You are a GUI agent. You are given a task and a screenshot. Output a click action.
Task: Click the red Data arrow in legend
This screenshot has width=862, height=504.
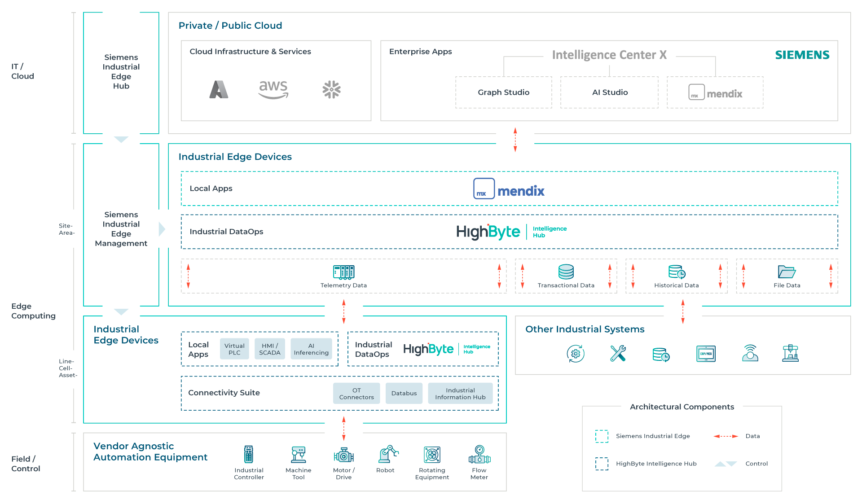pos(726,436)
